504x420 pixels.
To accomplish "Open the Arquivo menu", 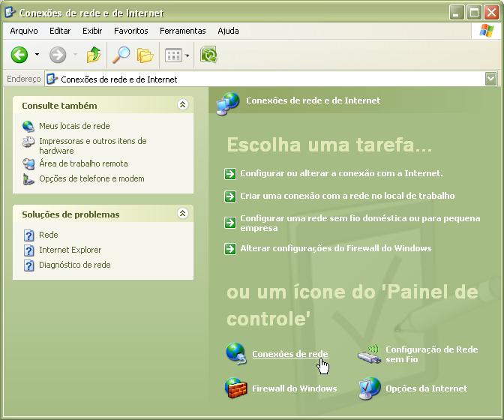I will pos(24,31).
